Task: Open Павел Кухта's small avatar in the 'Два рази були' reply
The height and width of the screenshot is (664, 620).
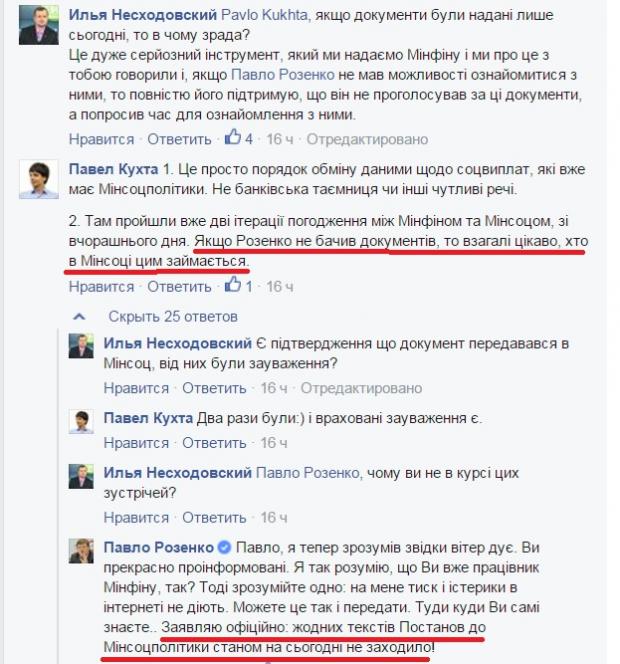Action: tap(81, 421)
